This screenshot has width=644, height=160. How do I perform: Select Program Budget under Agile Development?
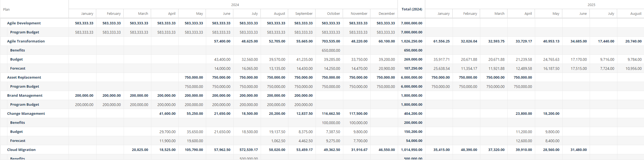pyautogui.click(x=25, y=32)
